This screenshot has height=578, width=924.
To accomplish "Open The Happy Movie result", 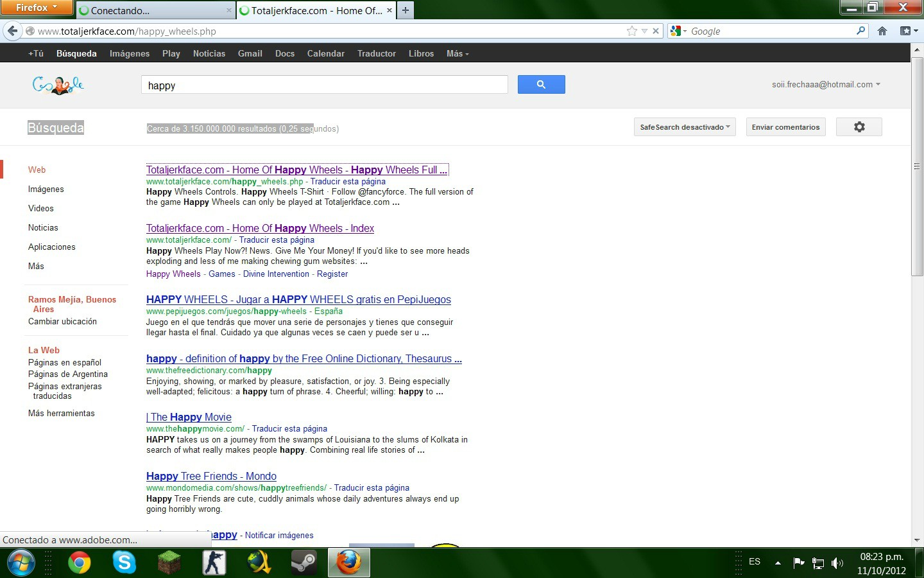I will click(x=189, y=417).
